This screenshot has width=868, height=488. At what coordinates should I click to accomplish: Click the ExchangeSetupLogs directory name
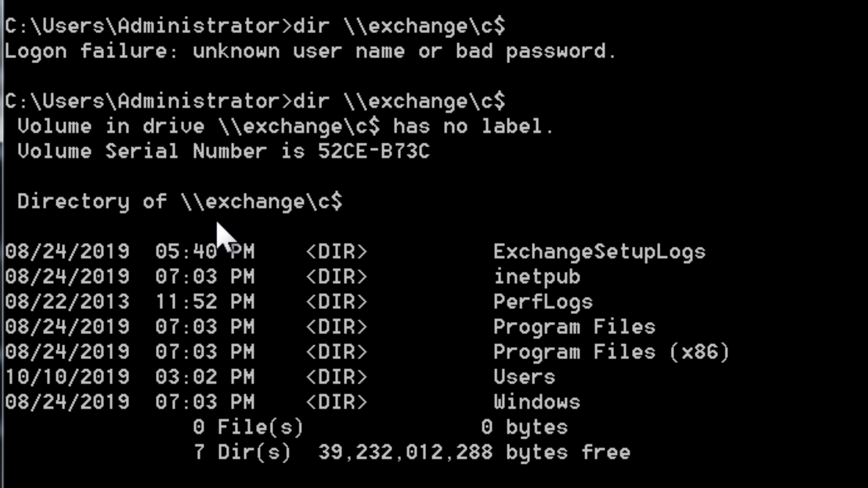(599, 252)
